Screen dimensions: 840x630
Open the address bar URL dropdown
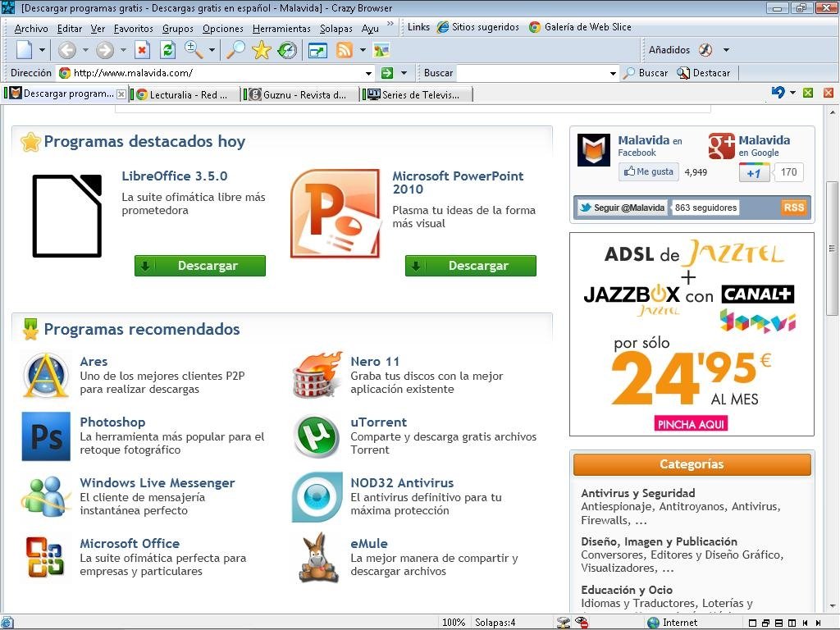(368, 73)
